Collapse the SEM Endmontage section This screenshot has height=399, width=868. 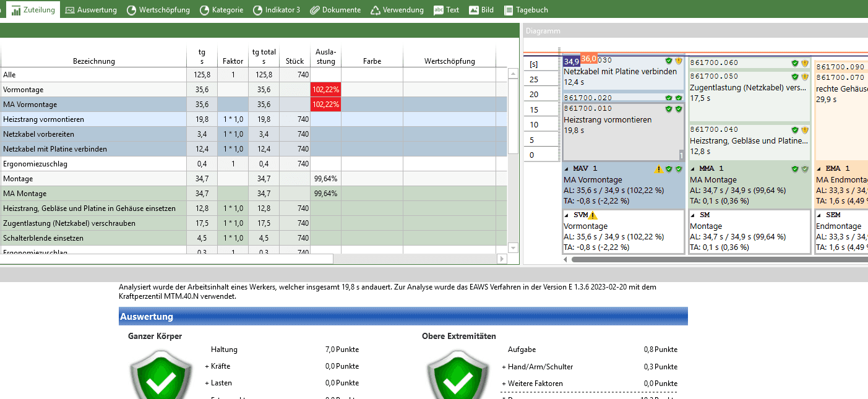pos(820,215)
